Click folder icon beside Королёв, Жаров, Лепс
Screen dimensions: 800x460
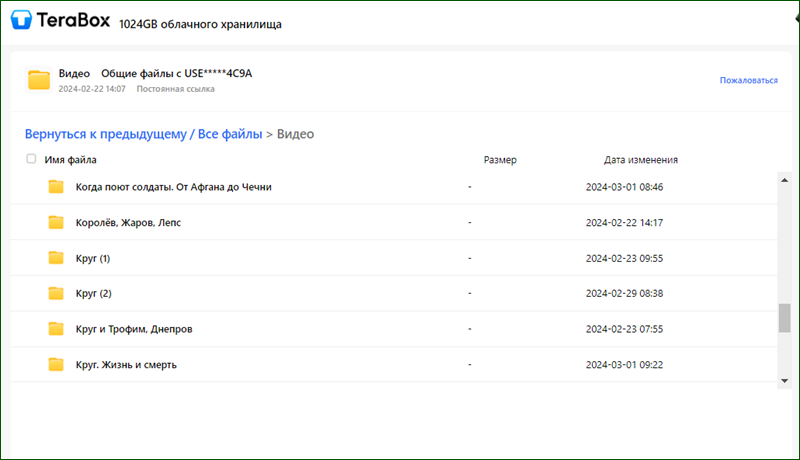[56, 222]
